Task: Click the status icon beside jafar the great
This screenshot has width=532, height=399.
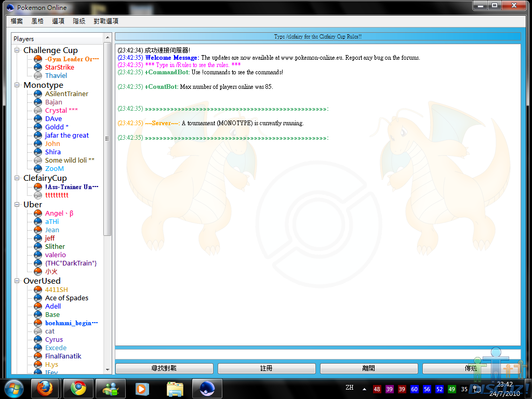Action: point(38,136)
